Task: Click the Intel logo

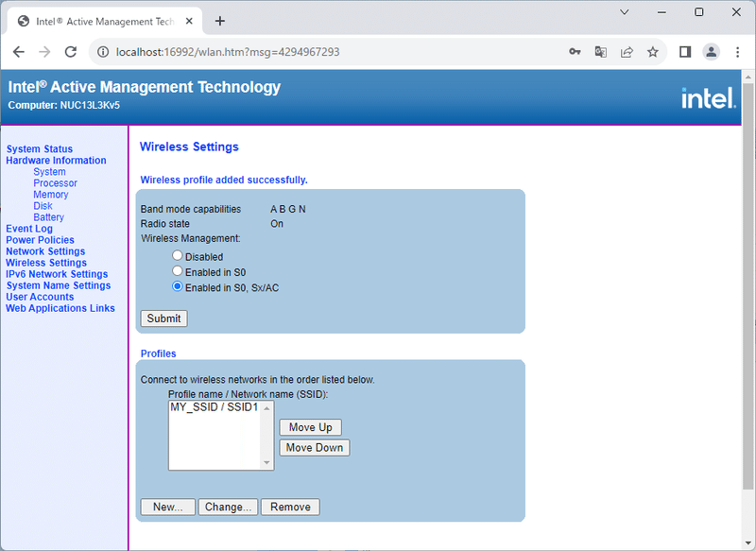Action: click(x=708, y=98)
